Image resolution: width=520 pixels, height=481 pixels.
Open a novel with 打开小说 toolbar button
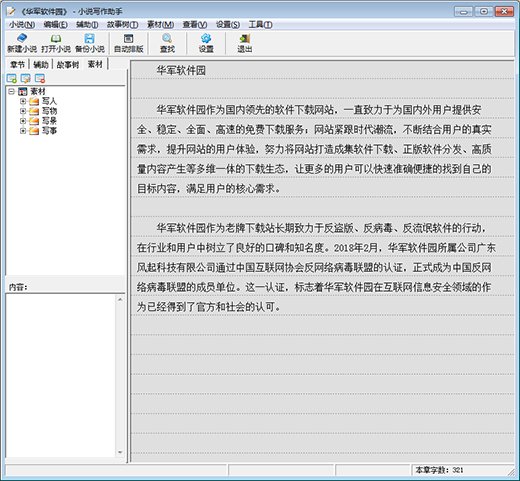coord(56,43)
